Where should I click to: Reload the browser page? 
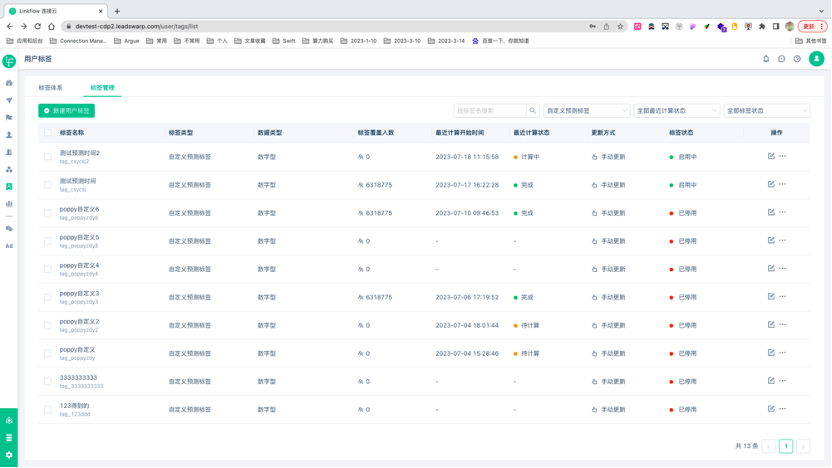[37, 26]
